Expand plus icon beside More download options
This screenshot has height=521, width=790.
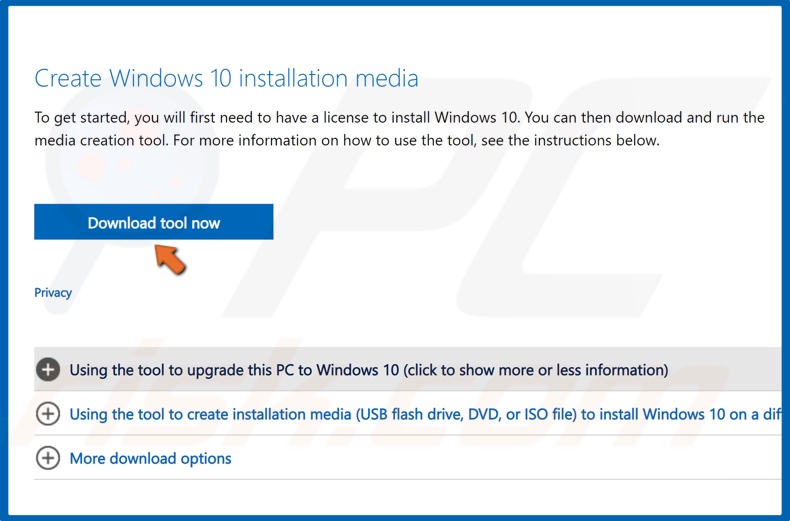pos(48,458)
